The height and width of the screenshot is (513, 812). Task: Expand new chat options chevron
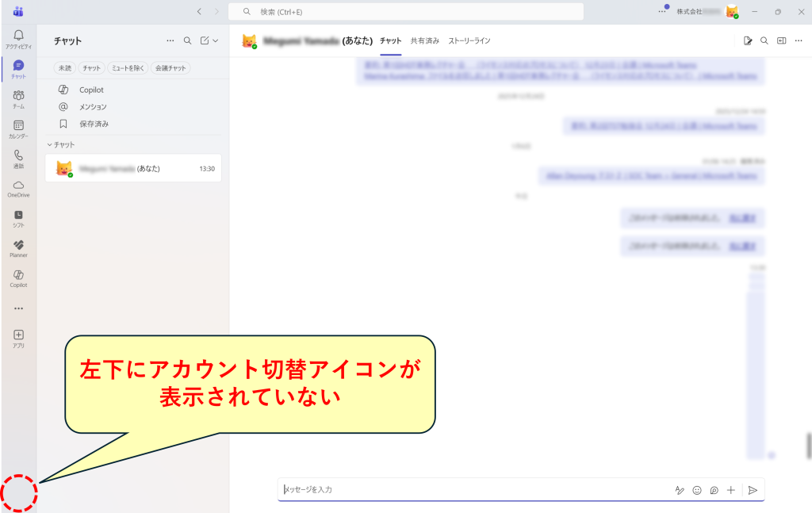pyautogui.click(x=216, y=40)
